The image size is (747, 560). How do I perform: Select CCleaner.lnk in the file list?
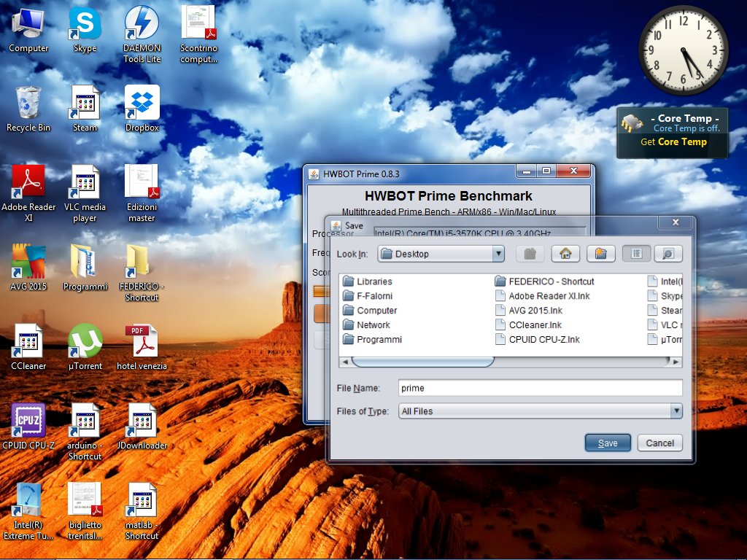tap(528, 324)
